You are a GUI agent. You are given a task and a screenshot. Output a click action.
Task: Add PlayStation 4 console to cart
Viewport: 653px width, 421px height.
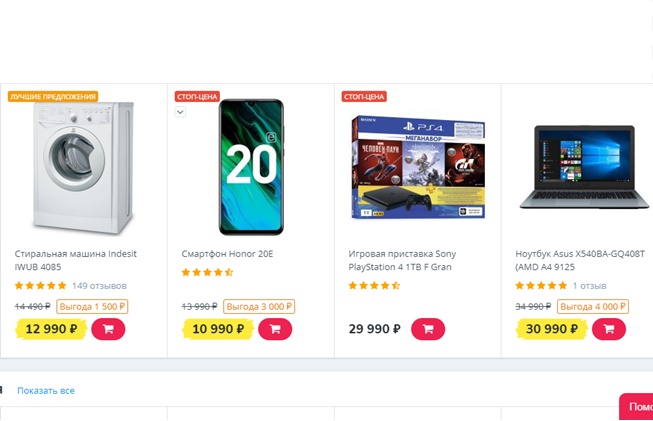point(428,328)
